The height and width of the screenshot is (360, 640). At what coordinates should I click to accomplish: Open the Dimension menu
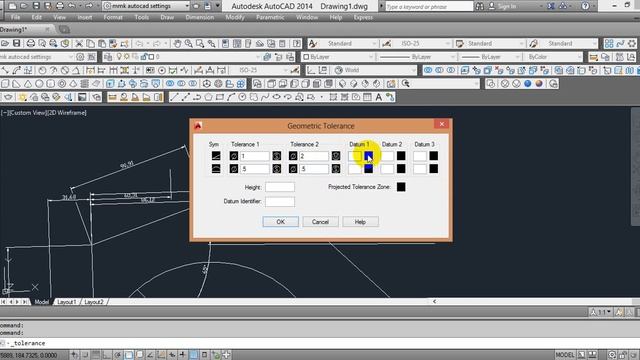click(x=200, y=17)
